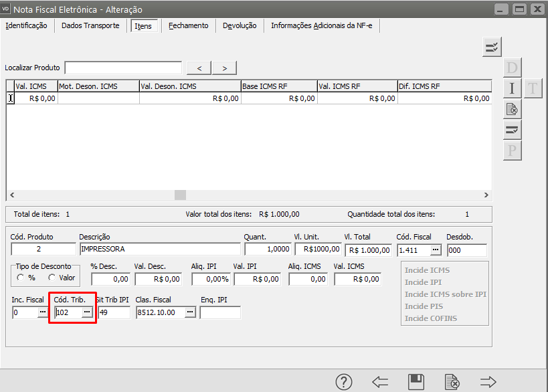Open the Cód. Trib. lookup ellipsis button
The width and height of the screenshot is (548, 392).
[87, 312]
